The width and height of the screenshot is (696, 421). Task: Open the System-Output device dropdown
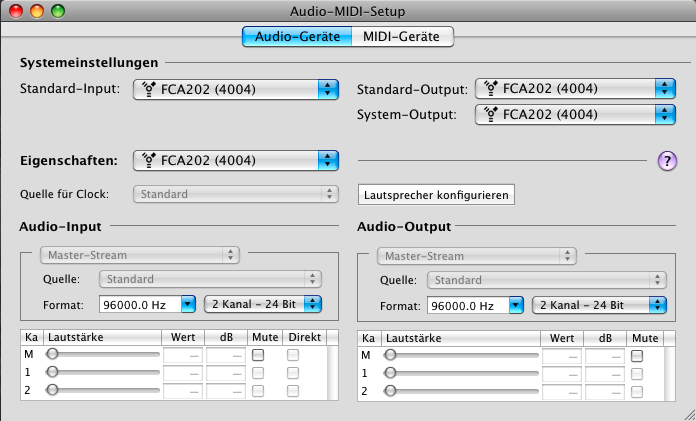[575, 115]
